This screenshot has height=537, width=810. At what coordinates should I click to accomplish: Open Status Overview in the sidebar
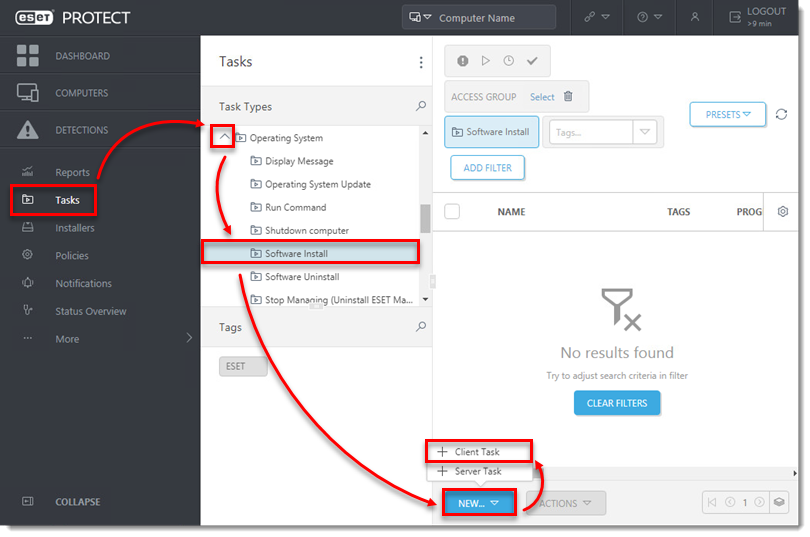click(90, 311)
